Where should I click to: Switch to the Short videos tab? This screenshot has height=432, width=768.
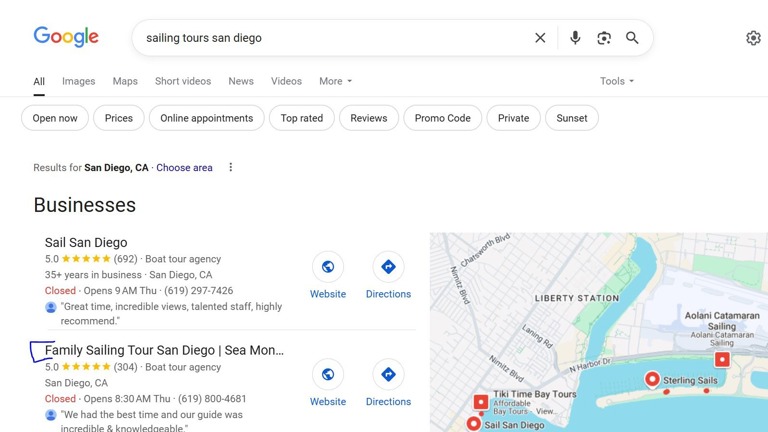(x=183, y=81)
